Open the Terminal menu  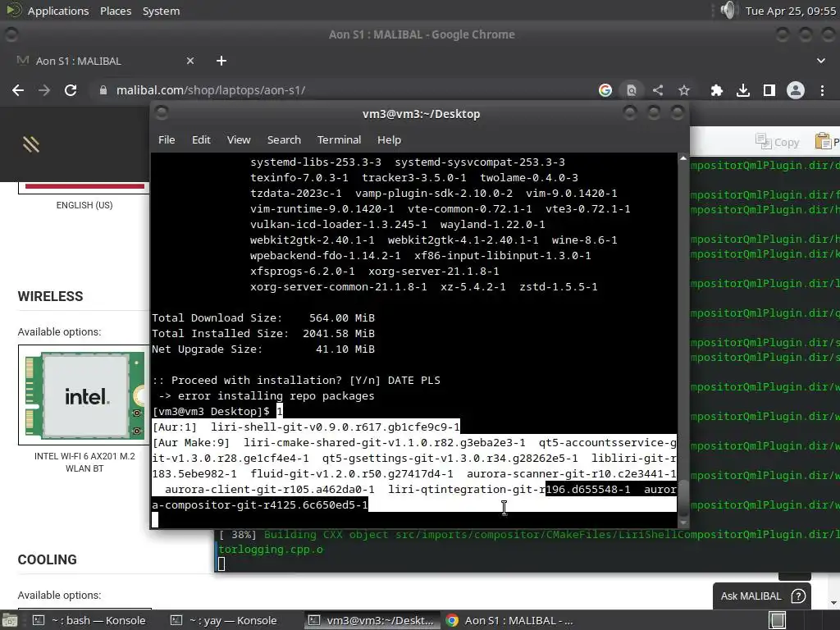click(x=339, y=139)
